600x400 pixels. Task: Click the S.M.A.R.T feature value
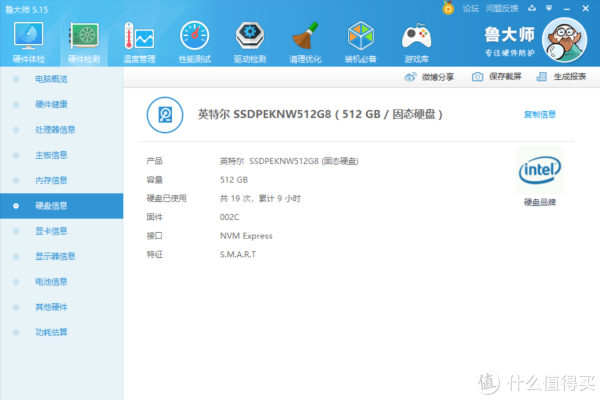click(238, 255)
